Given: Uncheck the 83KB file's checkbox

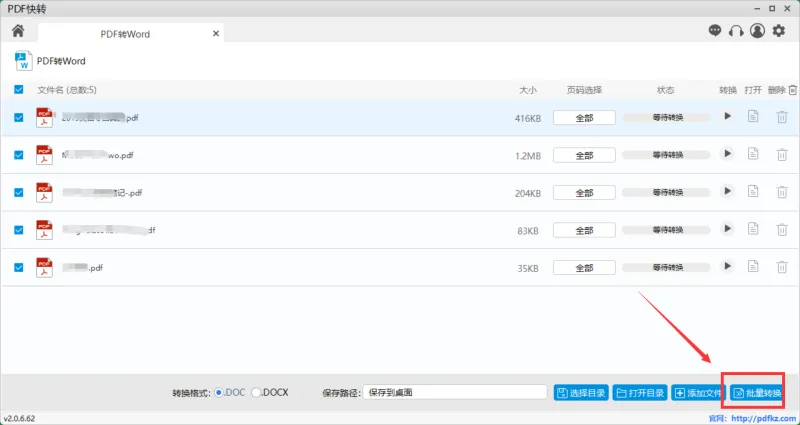Looking at the screenshot, I should tap(19, 230).
